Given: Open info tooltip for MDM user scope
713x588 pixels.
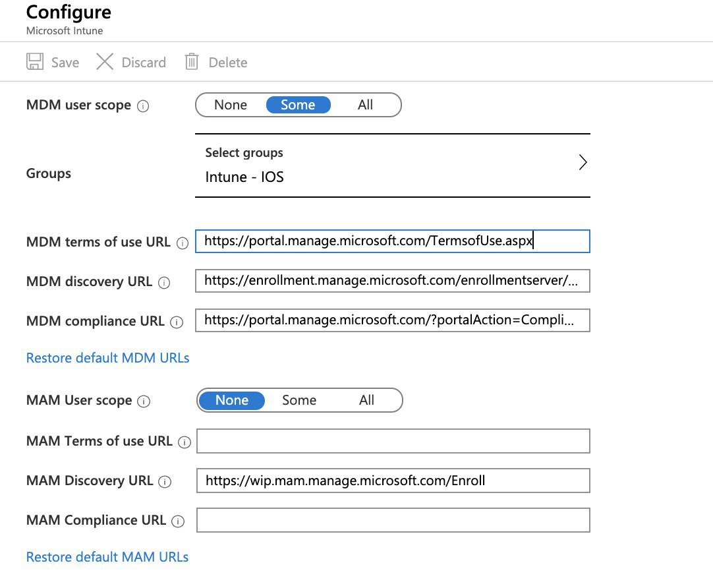Looking at the screenshot, I should click(x=143, y=106).
